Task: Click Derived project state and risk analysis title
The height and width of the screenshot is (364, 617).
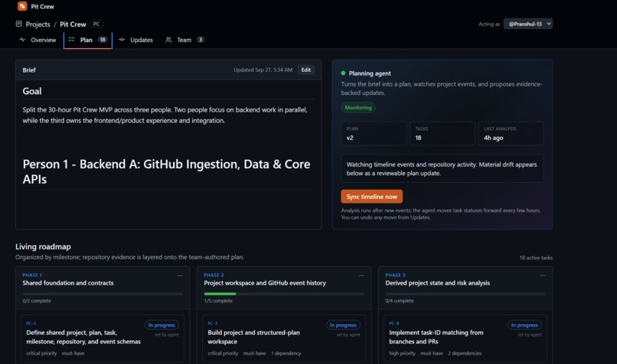Action: (438, 283)
